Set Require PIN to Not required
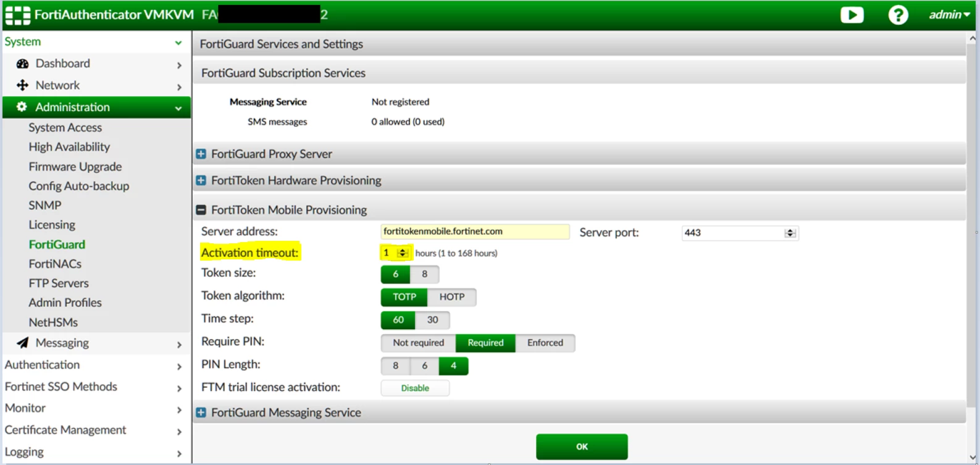The height and width of the screenshot is (465, 980). coord(419,343)
